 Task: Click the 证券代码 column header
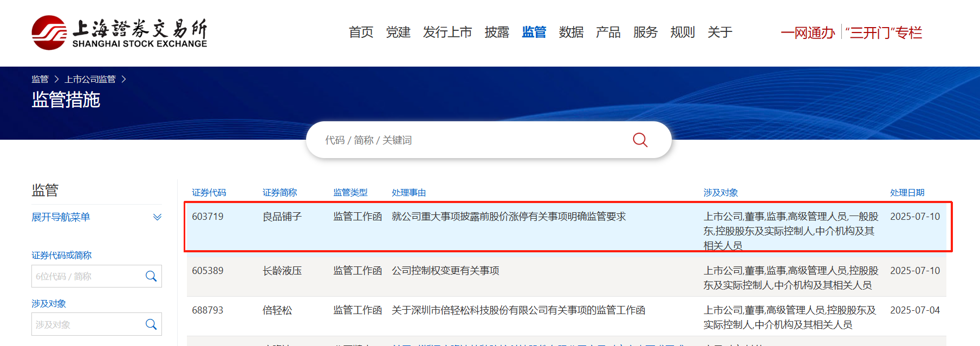[x=209, y=193]
